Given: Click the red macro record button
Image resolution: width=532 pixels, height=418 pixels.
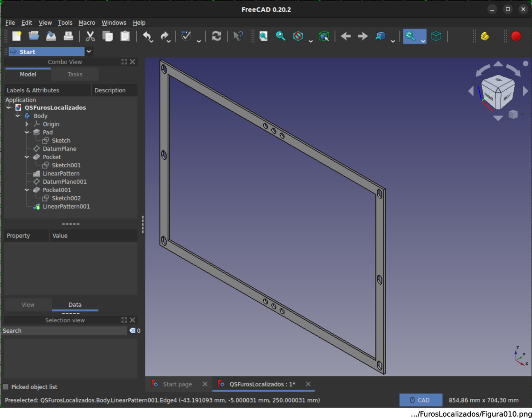Looking at the screenshot, I should [x=516, y=36].
